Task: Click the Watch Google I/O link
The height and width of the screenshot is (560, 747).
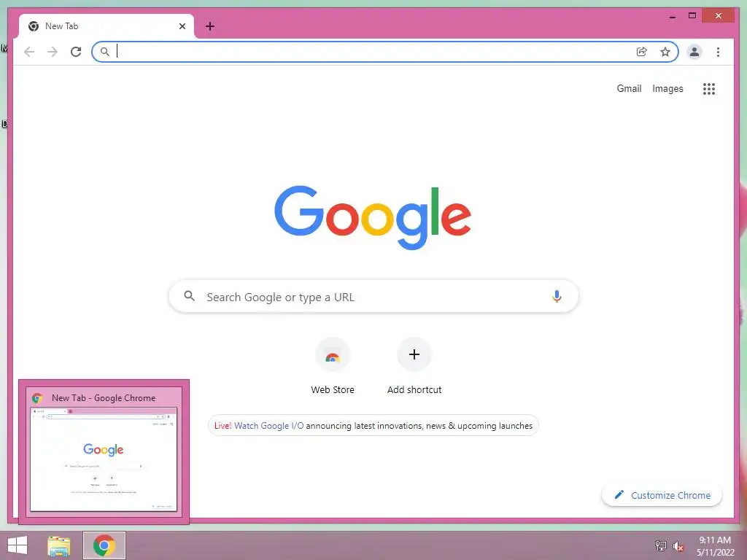Action: click(268, 426)
